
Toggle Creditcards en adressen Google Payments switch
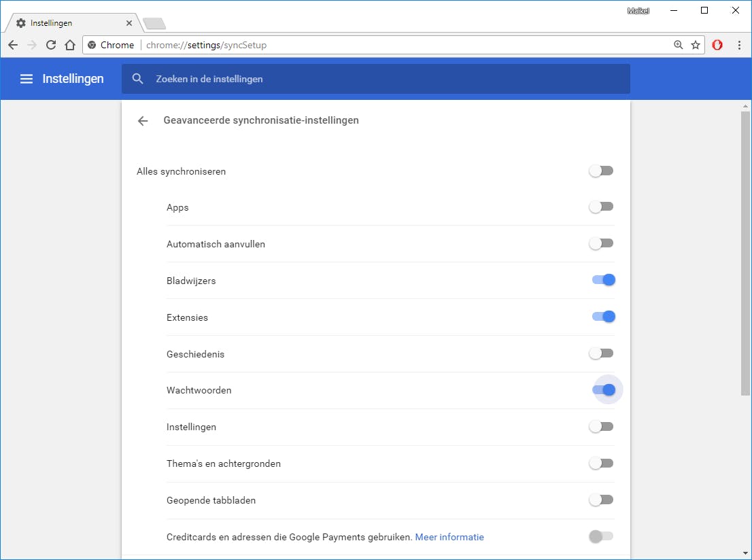[x=602, y=536]
